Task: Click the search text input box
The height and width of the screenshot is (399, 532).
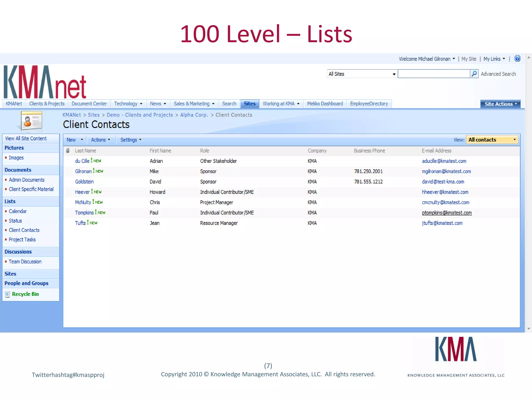Action: [x=434, y=74]
